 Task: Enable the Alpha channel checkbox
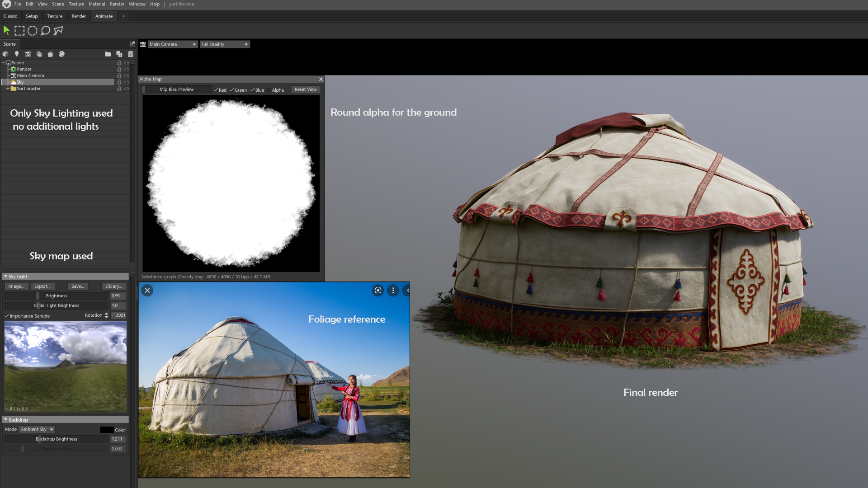click(x=269, y=90)
